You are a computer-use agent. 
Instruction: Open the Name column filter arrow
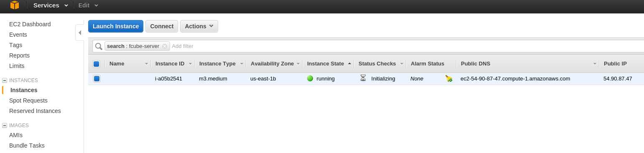pyautogui.click(x=146, y=64)
